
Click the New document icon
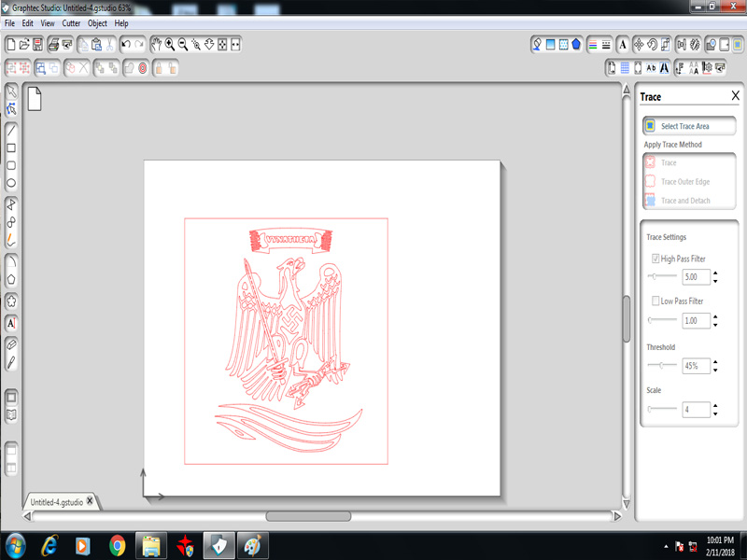coord(11,44)
